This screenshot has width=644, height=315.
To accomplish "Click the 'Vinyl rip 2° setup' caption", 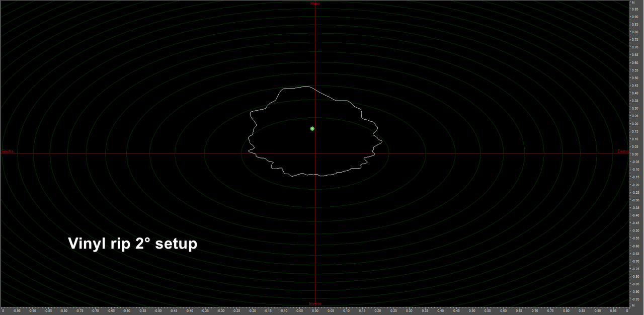I will 132,244.
